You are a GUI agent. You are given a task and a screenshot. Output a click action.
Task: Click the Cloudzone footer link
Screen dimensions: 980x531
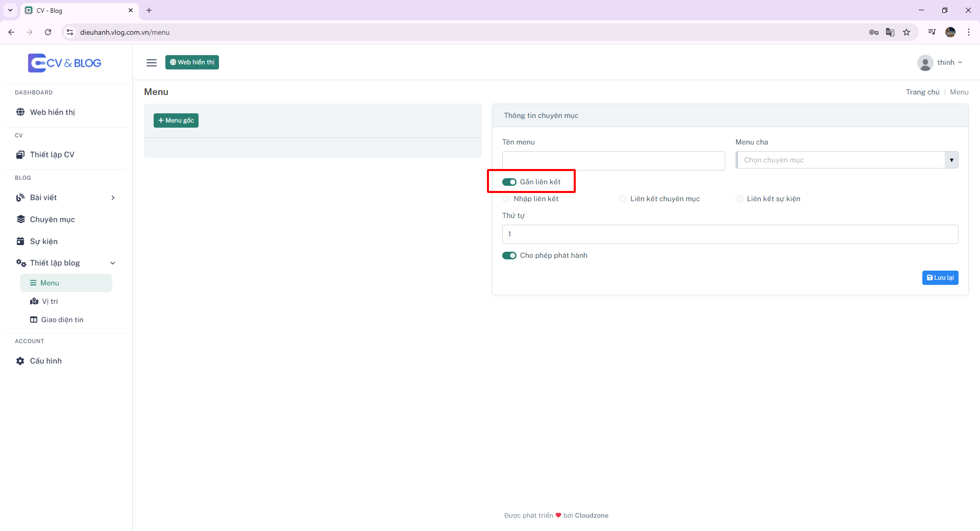click(x=592, y=516)
